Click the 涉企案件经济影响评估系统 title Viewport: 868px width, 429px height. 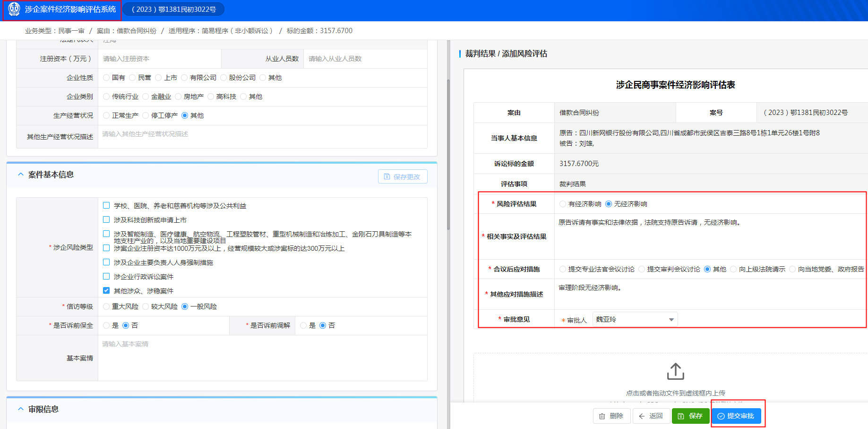click(x=70, y=9)
